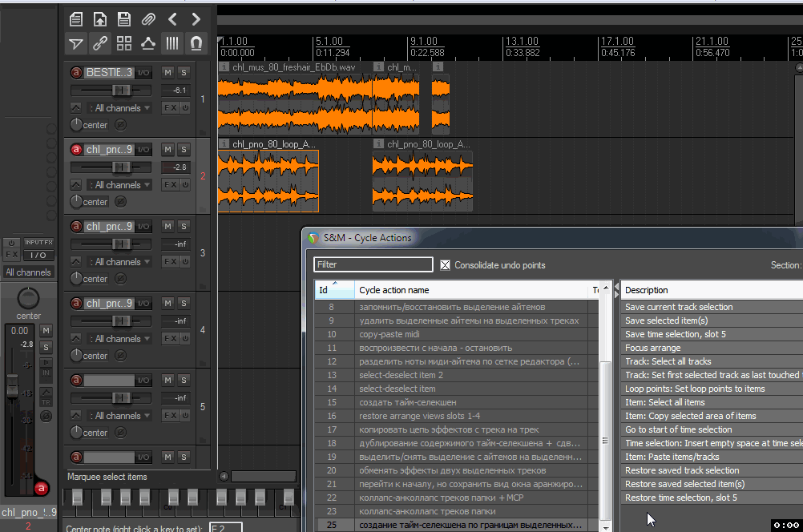The width and height of the screenshot is (803, 532).
Task: Toggle Consolidate undo points checkbox
Action: (446, 265)
